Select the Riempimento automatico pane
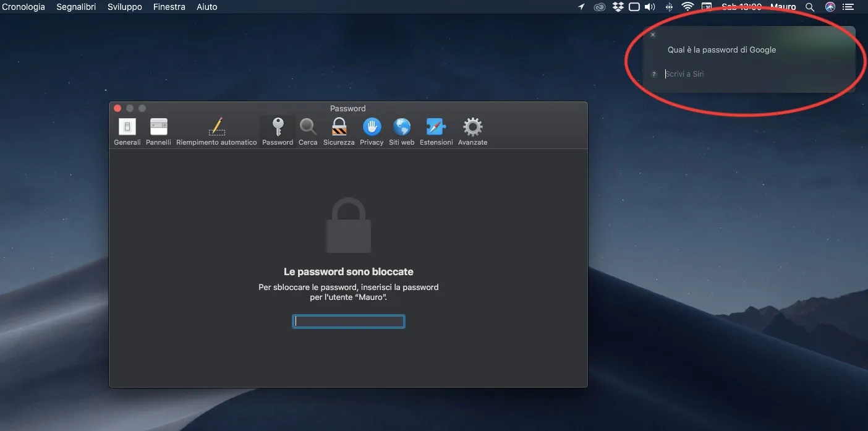 coord(216,128)
